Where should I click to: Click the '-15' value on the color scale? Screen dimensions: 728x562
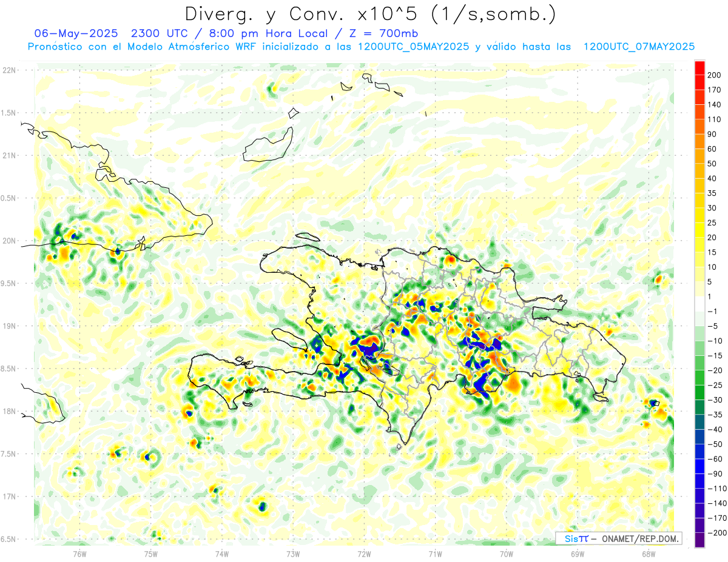click(714, 355)
